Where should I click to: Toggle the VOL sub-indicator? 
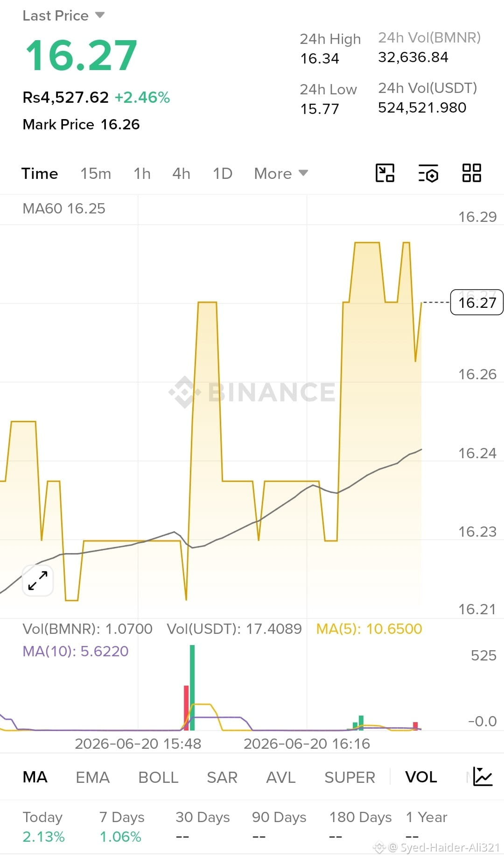pyautogui.click(x=421, y=777)
